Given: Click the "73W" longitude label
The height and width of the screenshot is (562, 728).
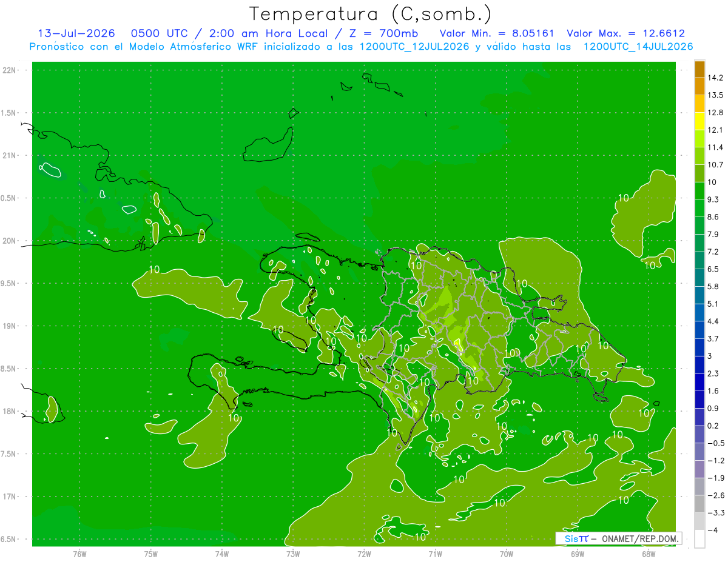Looking at the screenshot, I should click(293, 554).
